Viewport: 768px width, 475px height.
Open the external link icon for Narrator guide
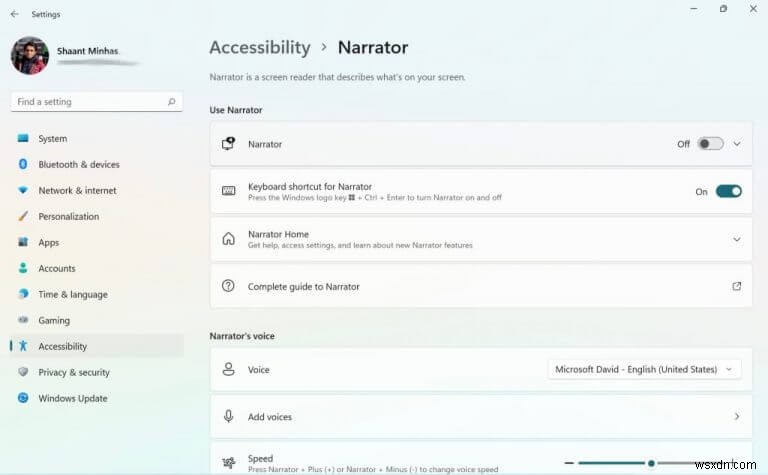(x=737, y=286)
